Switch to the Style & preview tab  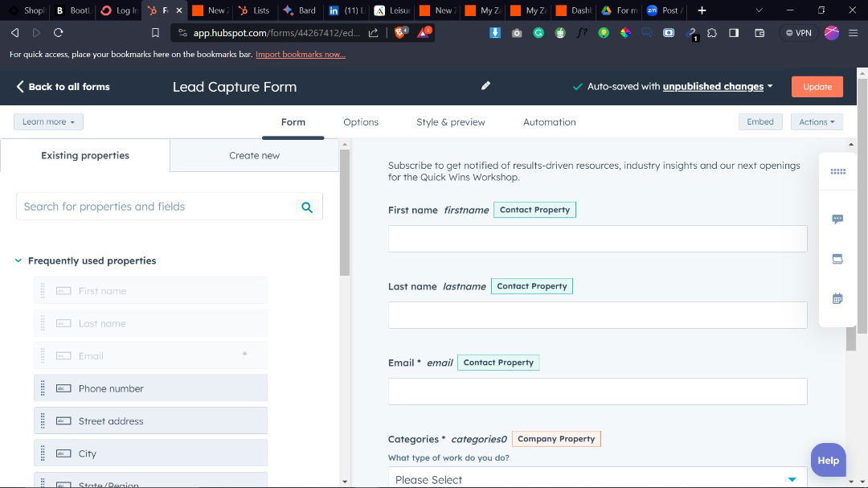450,122
